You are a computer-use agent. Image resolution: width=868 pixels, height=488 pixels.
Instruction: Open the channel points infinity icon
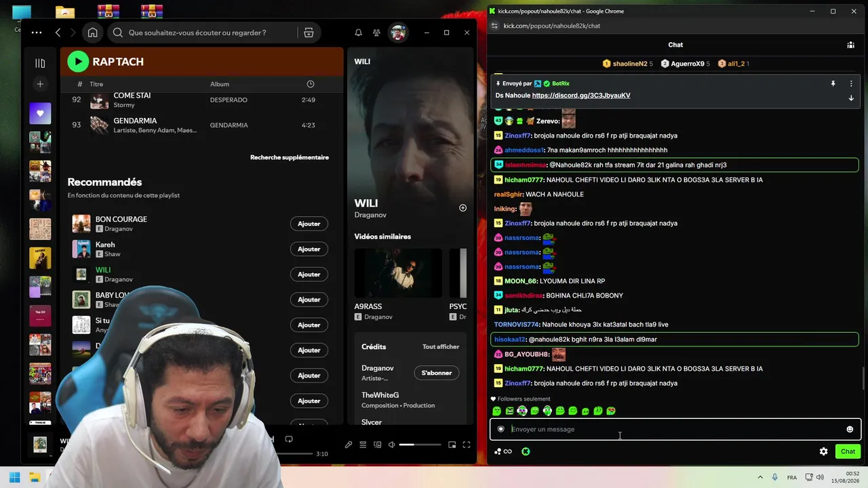(x=503, y=451)
